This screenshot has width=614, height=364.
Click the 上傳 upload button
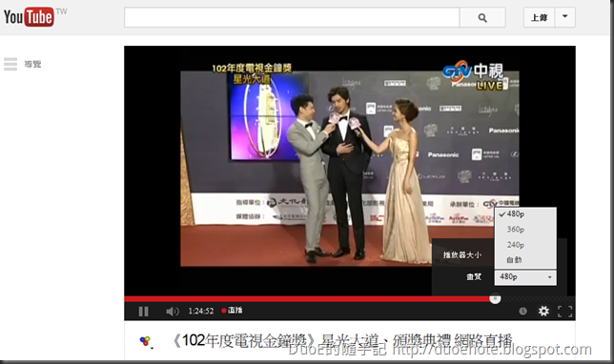tap(540, 17)
